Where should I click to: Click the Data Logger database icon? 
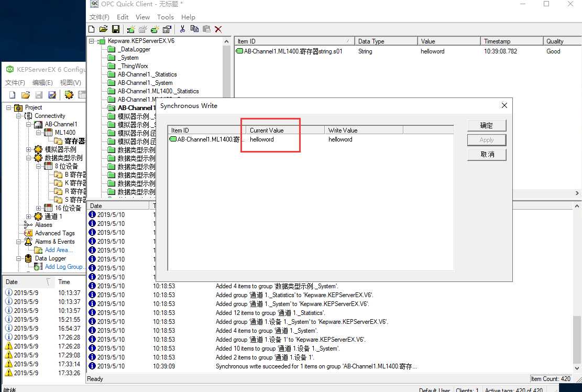(x=28, y=258)
